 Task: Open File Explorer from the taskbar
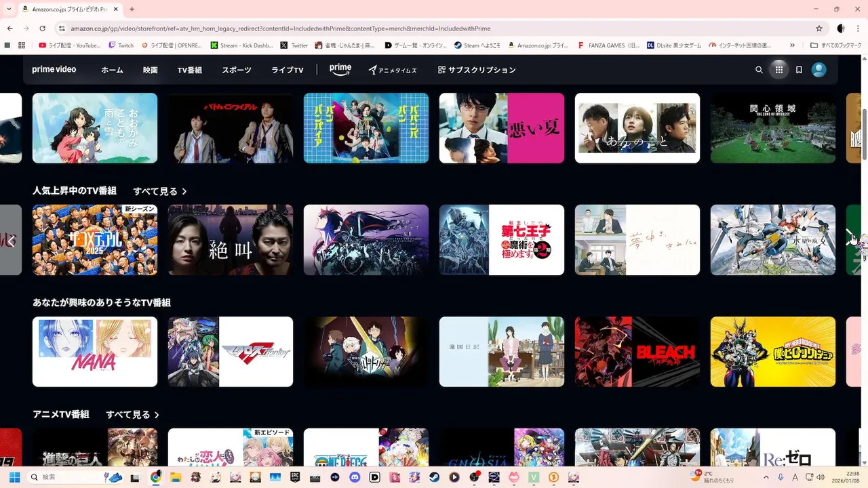176,477
